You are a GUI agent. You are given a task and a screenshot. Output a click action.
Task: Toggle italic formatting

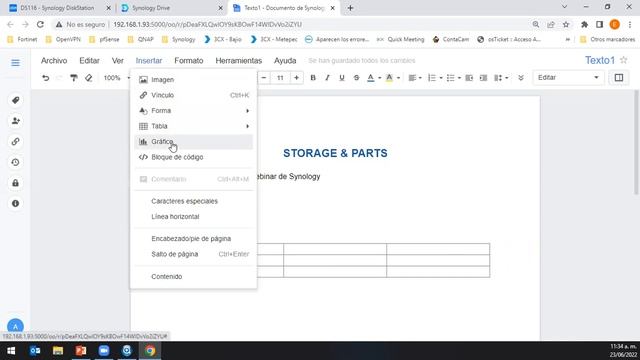pyautogui.click(x=327, y=78)
